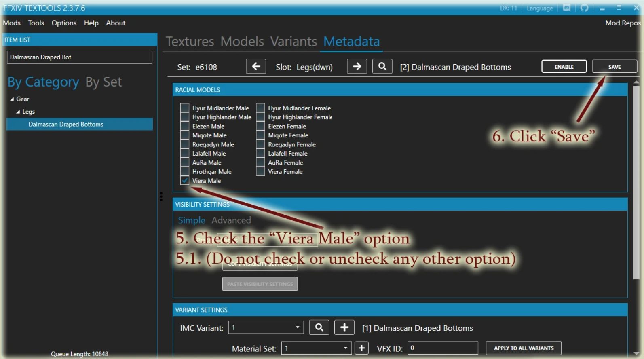Screen dimensions: 644x359
Task: Check Miqote Female
Action: pyautogui.click(x=260, y=135)
